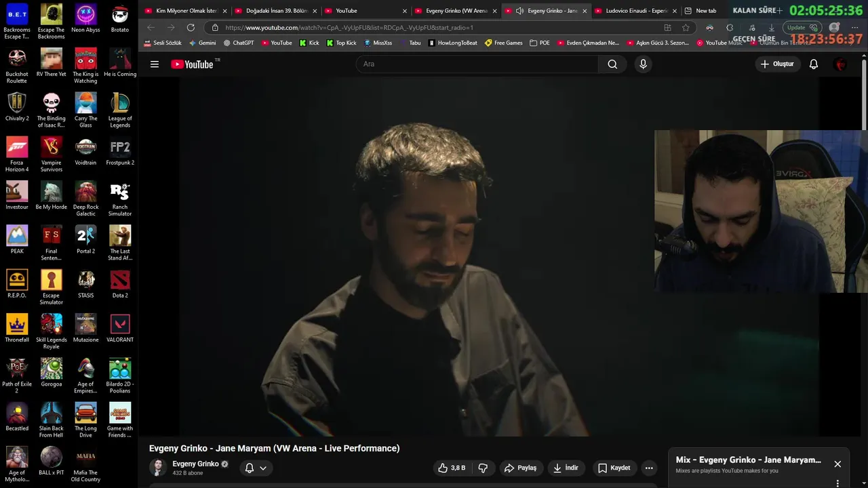Launch Neon Abyss from desktop

85,19
